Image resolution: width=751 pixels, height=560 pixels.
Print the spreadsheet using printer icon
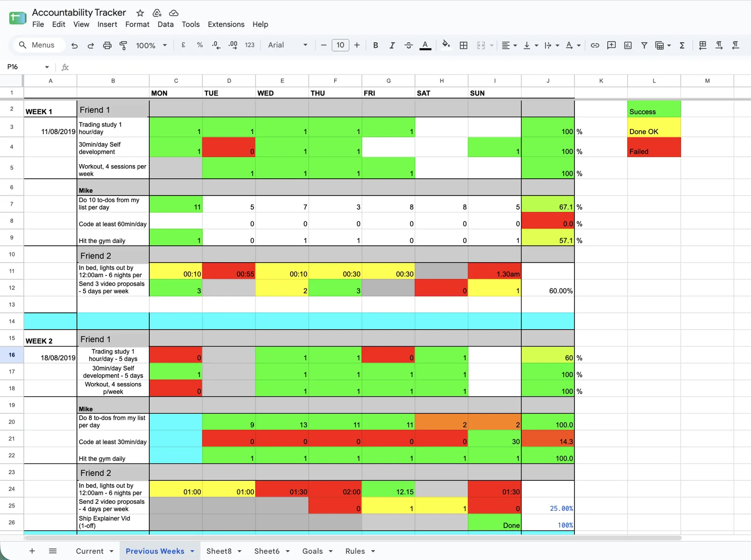[x=107, y=45]
